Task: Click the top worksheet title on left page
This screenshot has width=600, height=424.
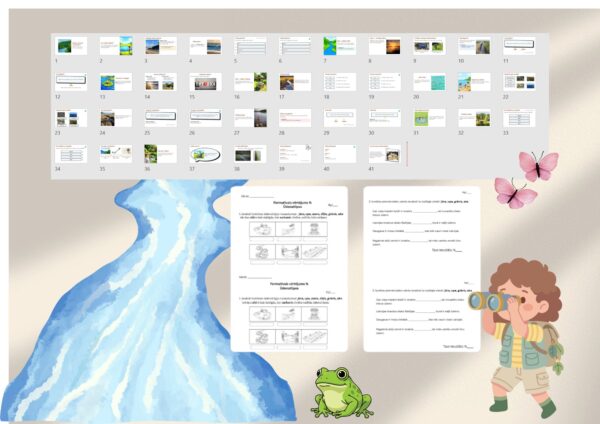Action: point(288,203)
